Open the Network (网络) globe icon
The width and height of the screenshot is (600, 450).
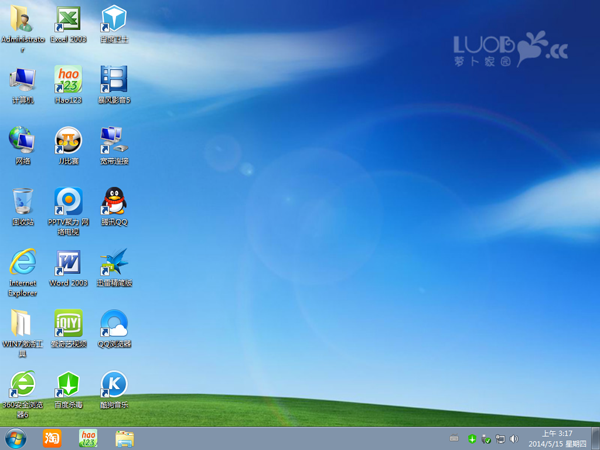(22, 140)
